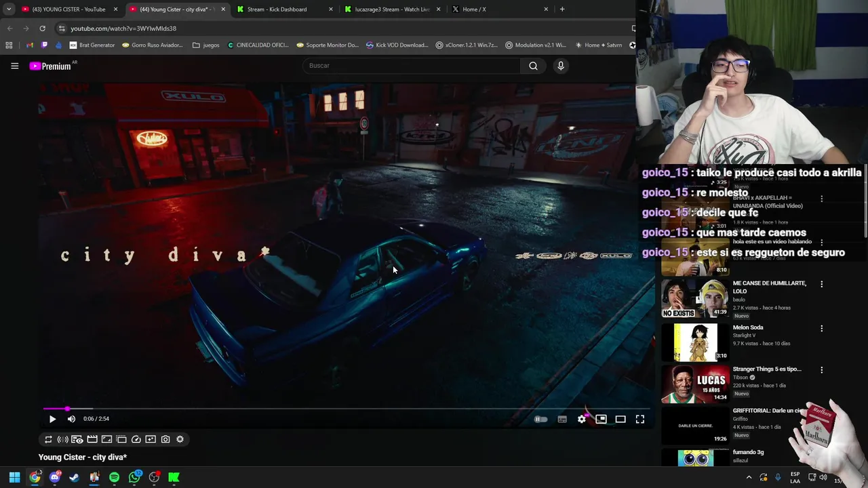Open the Windows Start menu
This screenshot has width=868, height=488.
pos(14,477)
